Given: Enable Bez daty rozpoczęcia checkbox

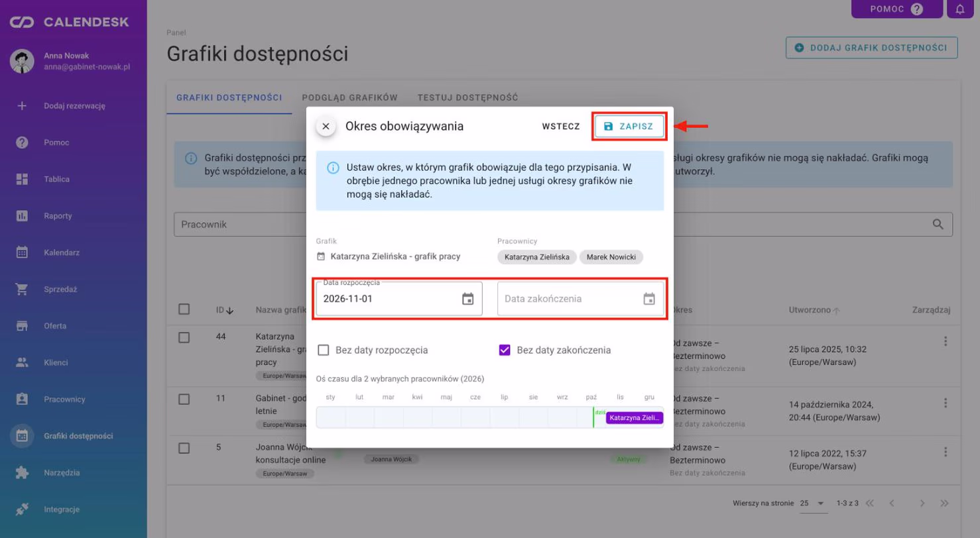Looking at the screenshot, I should pyautogui.click(x=324, y=350).
